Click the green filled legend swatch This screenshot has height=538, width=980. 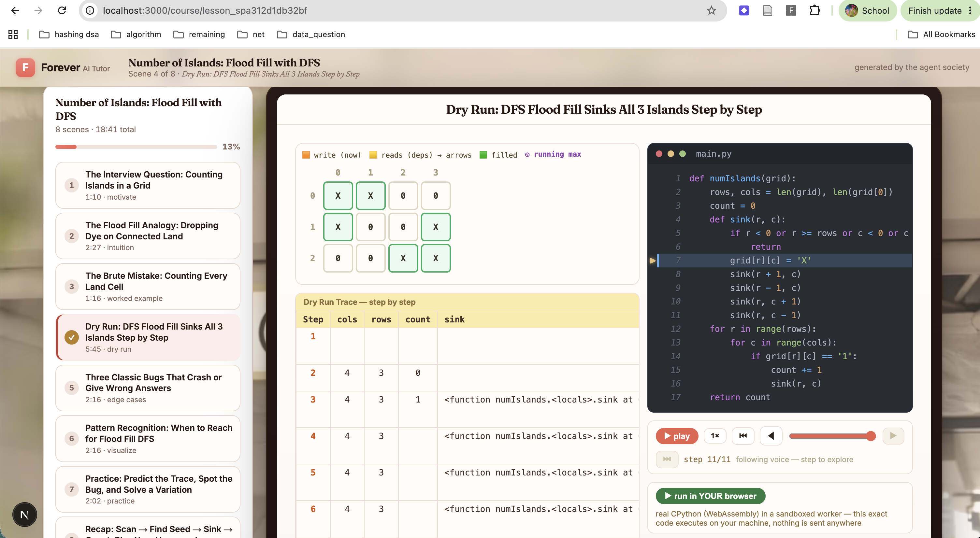[483, 155]
